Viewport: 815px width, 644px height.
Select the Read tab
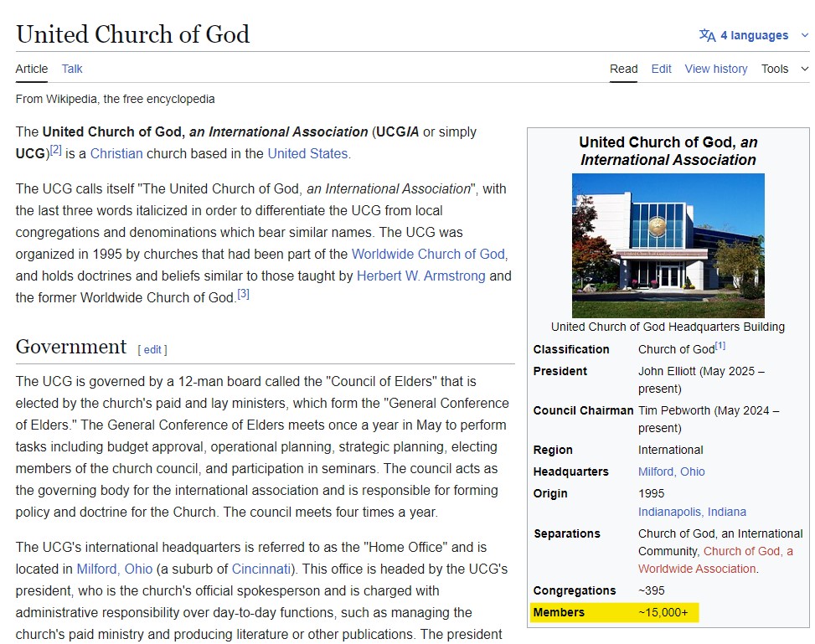click(x=623, y=69)
